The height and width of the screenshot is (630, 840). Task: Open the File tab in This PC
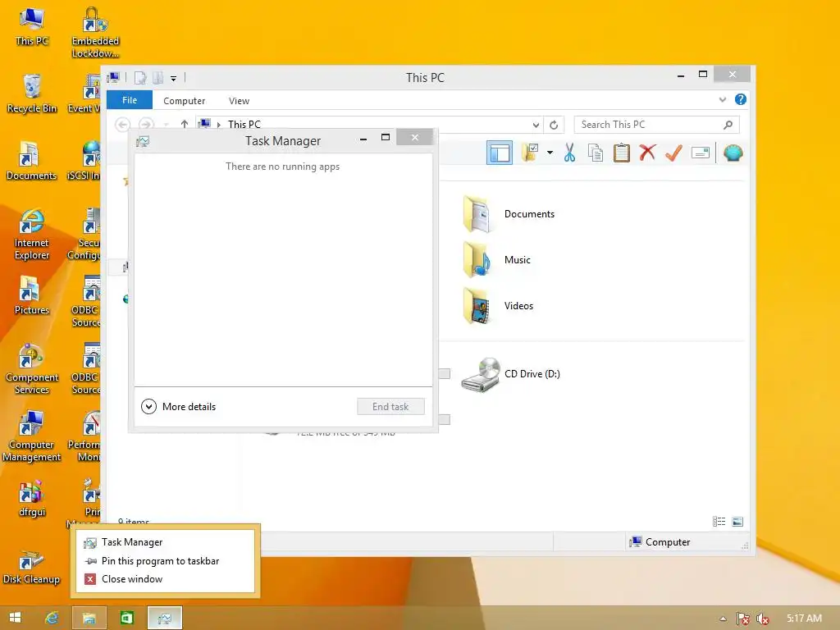point(130,100)
